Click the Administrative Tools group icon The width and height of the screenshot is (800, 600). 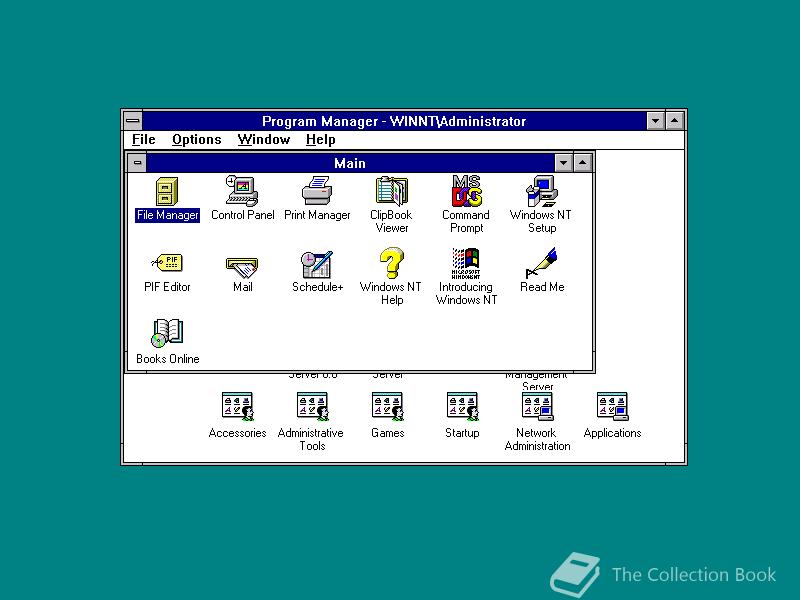[x=312, y=406]
